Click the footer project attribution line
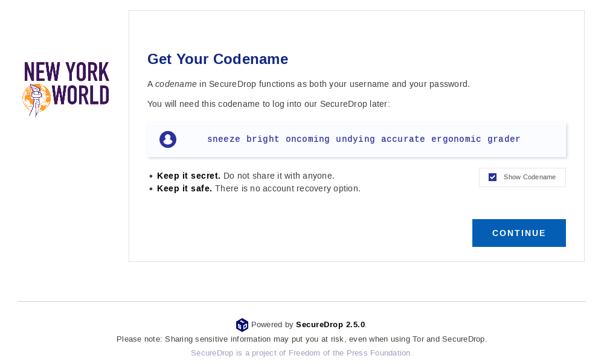 301,353
